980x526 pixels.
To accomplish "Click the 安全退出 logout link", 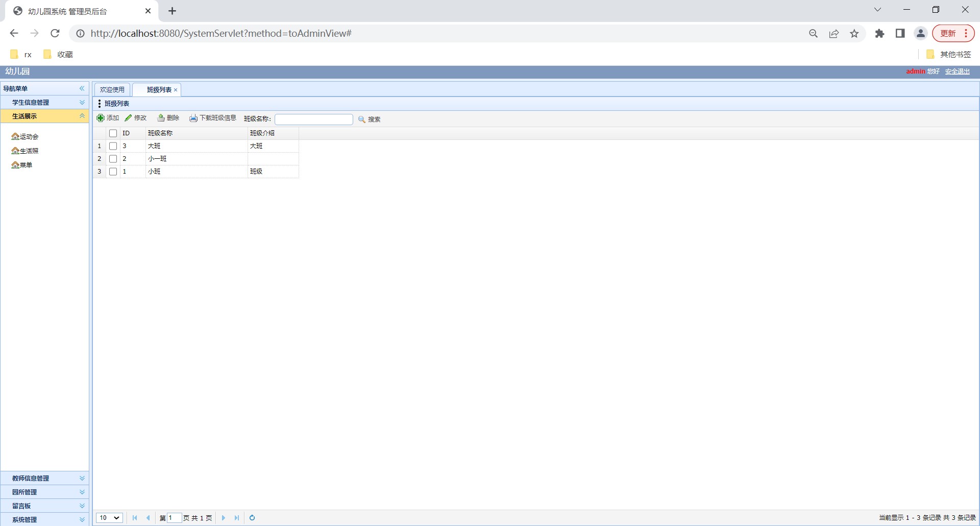I will coord(957,71).
